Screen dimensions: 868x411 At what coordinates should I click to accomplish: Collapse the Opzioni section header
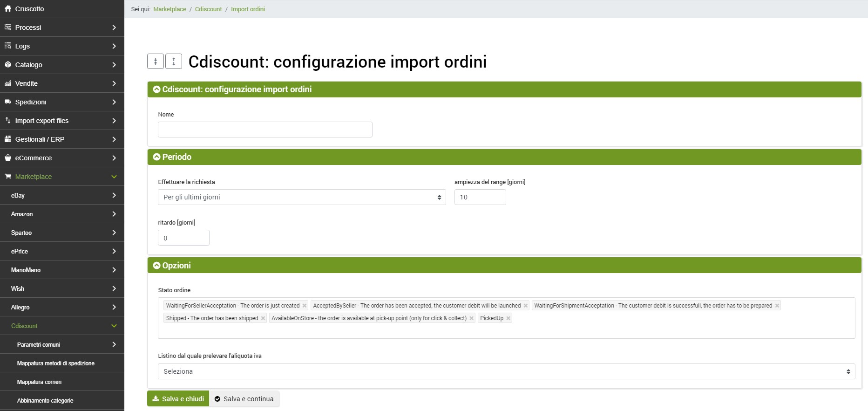[172, 266]
